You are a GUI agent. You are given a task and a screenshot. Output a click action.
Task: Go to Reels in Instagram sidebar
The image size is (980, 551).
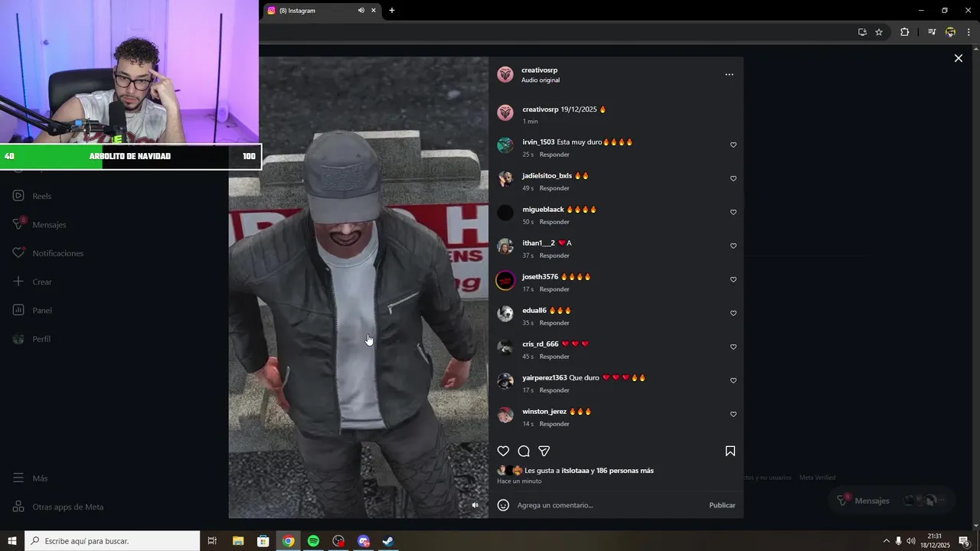pos(32,196)
